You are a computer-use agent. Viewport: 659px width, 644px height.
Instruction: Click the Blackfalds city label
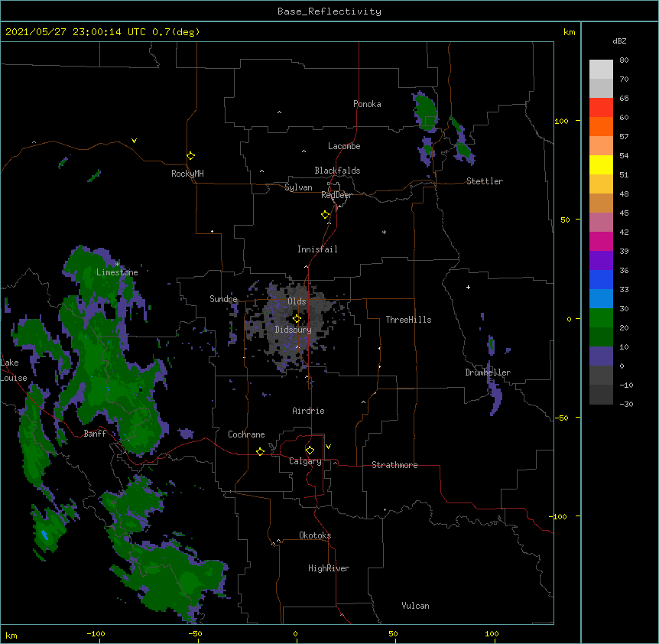337,171
